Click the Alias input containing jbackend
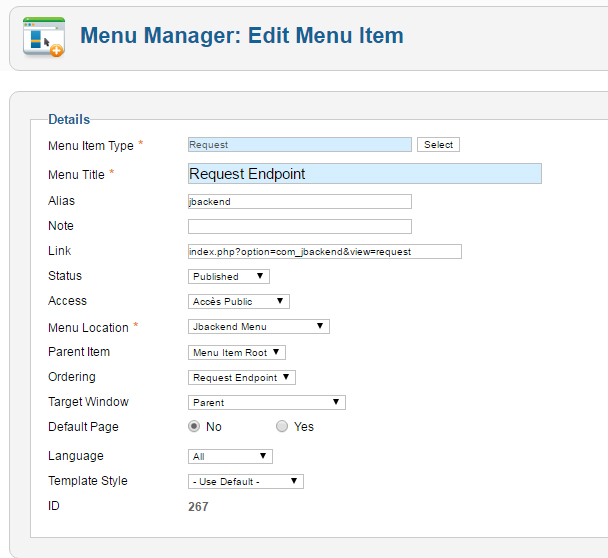This screenshot has width=608, height=558. point(300,202)
